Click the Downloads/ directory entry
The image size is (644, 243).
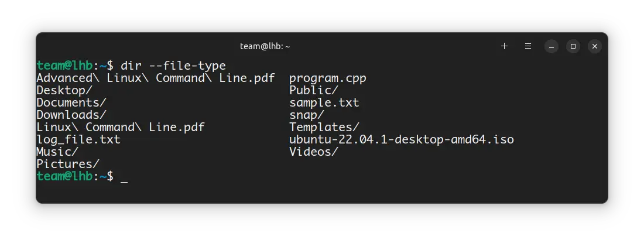(x=71, y=115)
